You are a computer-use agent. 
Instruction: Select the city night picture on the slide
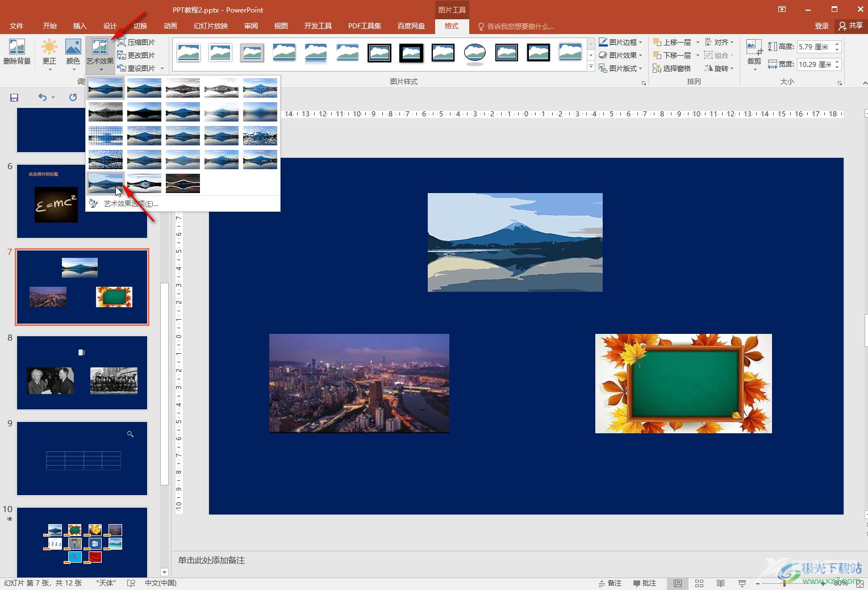[x=359, y=383]
